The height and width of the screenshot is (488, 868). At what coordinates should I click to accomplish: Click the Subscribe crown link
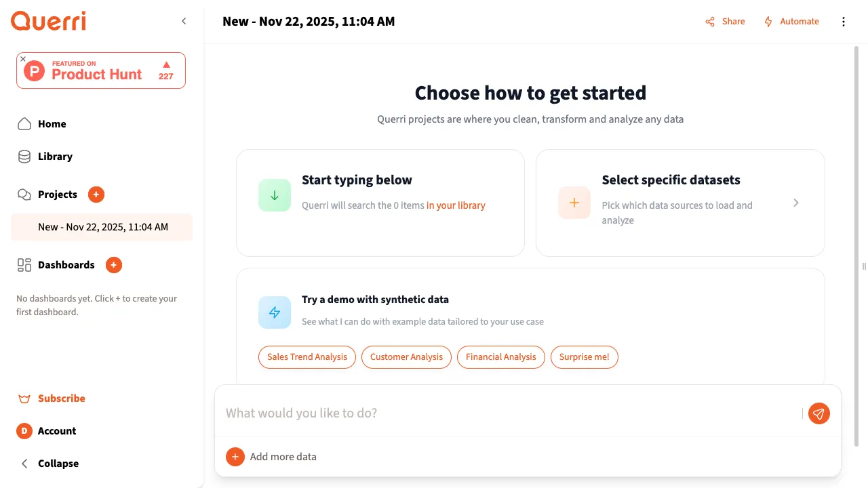point(61,399)
